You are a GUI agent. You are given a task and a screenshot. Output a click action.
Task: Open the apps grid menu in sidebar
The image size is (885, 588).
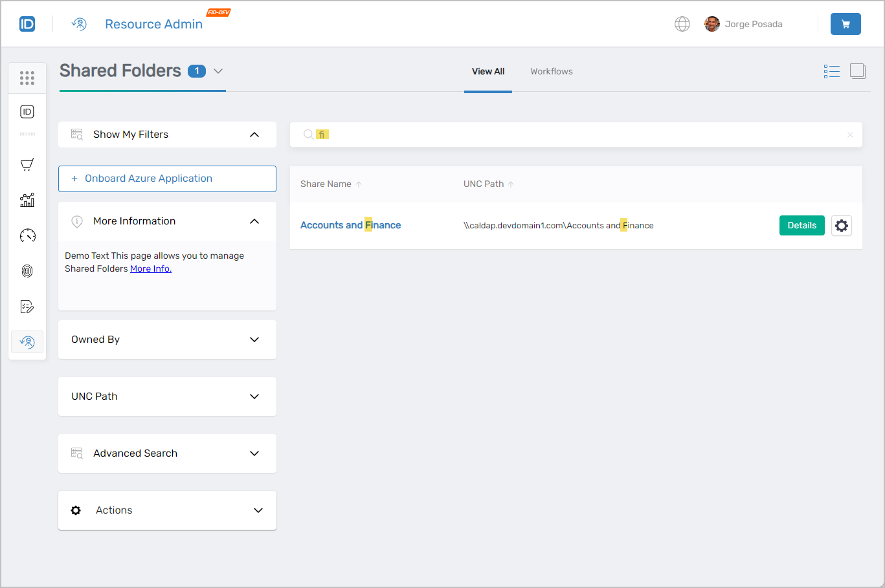click(27, 78)
